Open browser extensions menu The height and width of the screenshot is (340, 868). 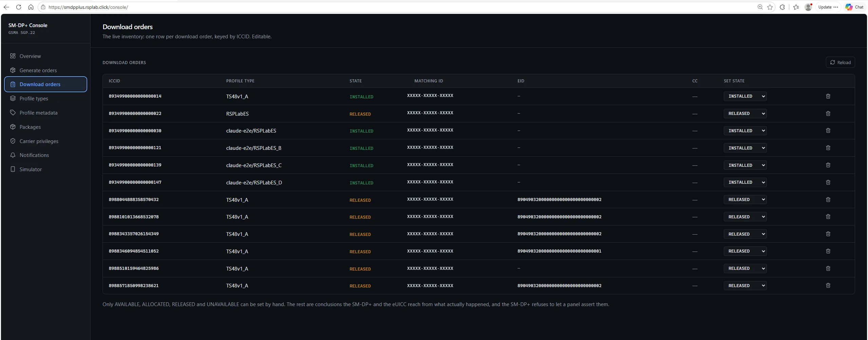tap(782, 7)
